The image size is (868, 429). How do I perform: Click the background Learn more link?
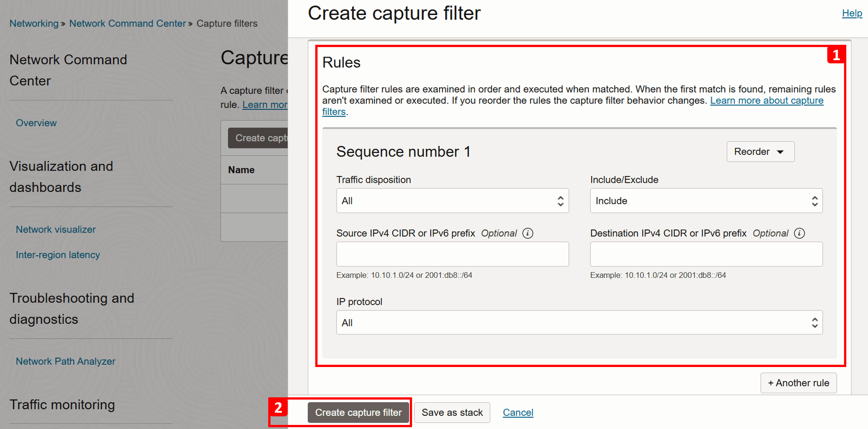(265, 105)
